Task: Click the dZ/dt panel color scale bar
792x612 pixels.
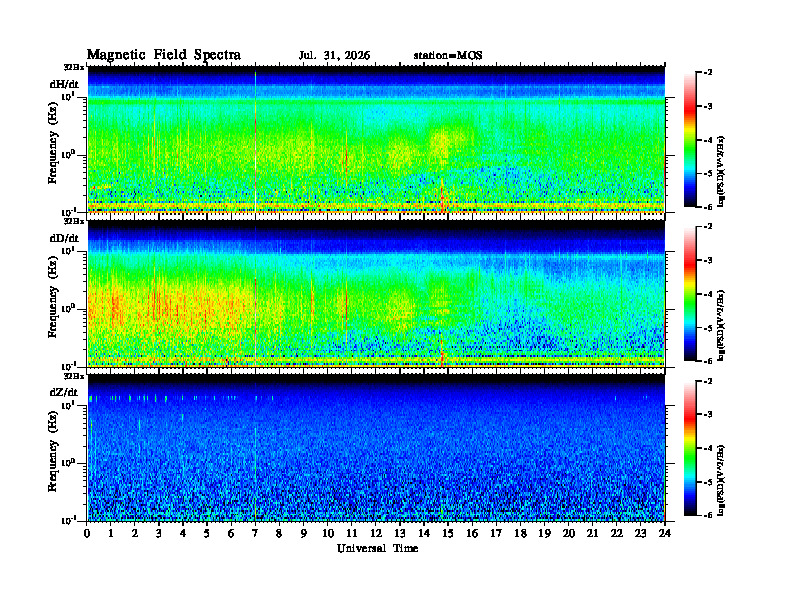Action: (x=690, y=448)
